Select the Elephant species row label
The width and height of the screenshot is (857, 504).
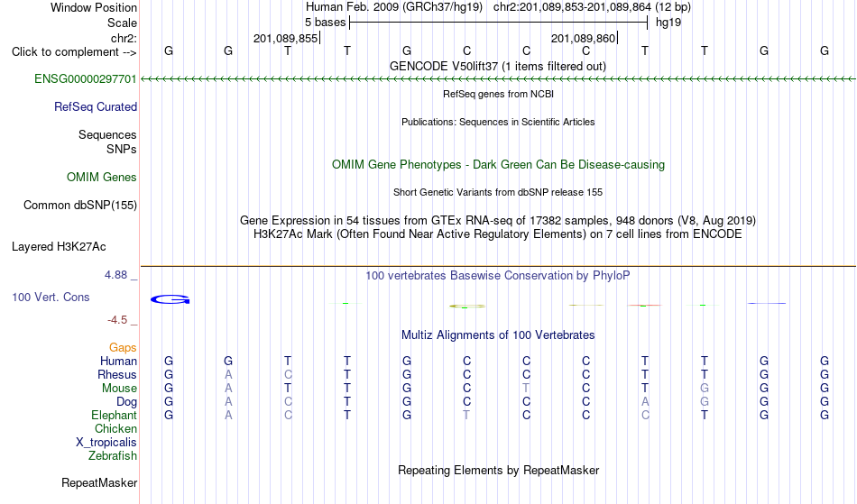114,415
